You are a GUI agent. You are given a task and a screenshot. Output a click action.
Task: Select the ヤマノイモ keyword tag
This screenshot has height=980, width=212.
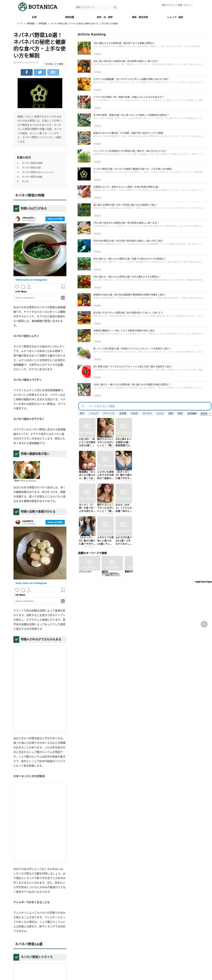click(109, 413)
